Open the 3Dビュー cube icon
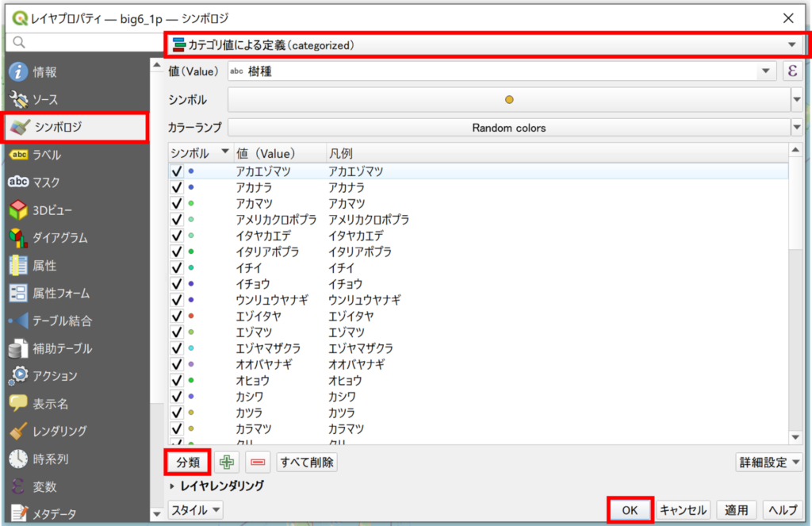812x526 pixels. (x=18, y=210)
